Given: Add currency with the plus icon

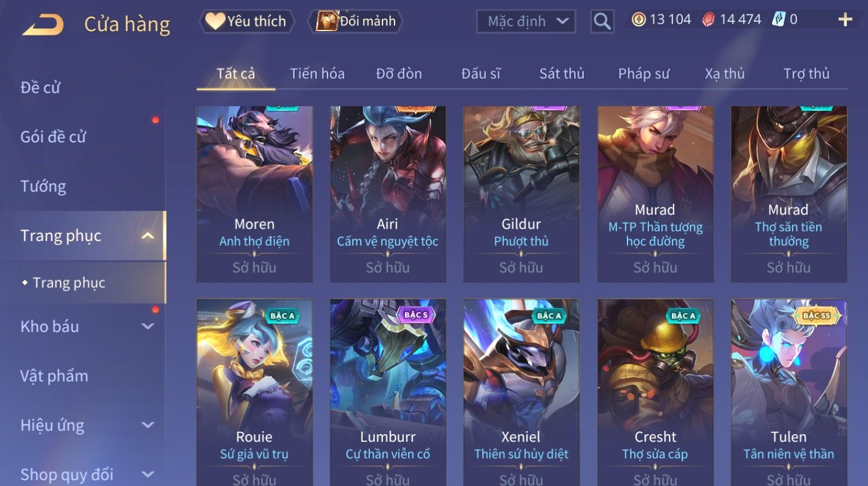Looking at the screenshot, I should [845, 20].
